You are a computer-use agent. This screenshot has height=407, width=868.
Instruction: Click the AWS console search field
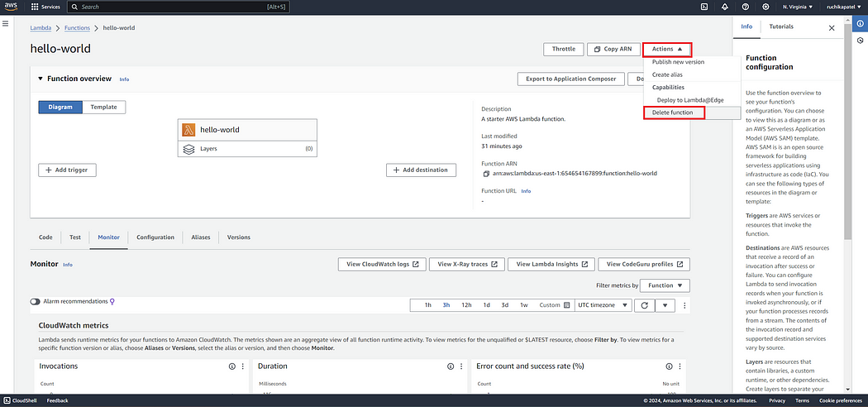tap(179, 7)
